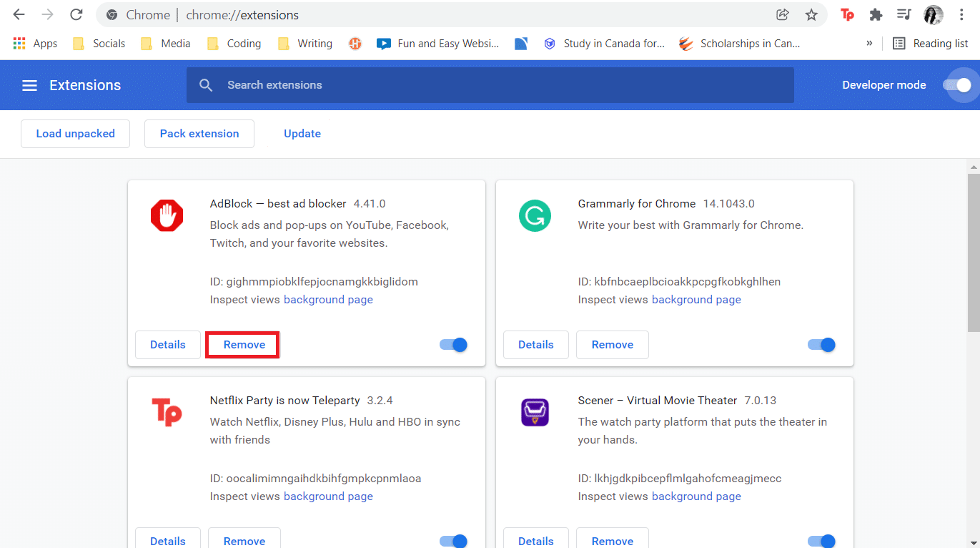This screenshot has width=980, height=548.
Task: Remove the Scener extension
Action: click(x=613, y=538)
